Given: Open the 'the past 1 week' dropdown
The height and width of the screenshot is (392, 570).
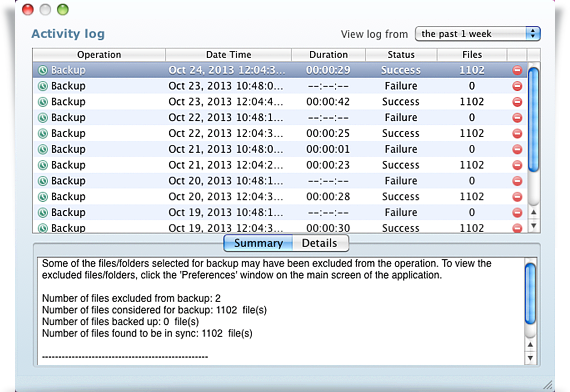Looking at the screenshot, I should pos(478,34).
